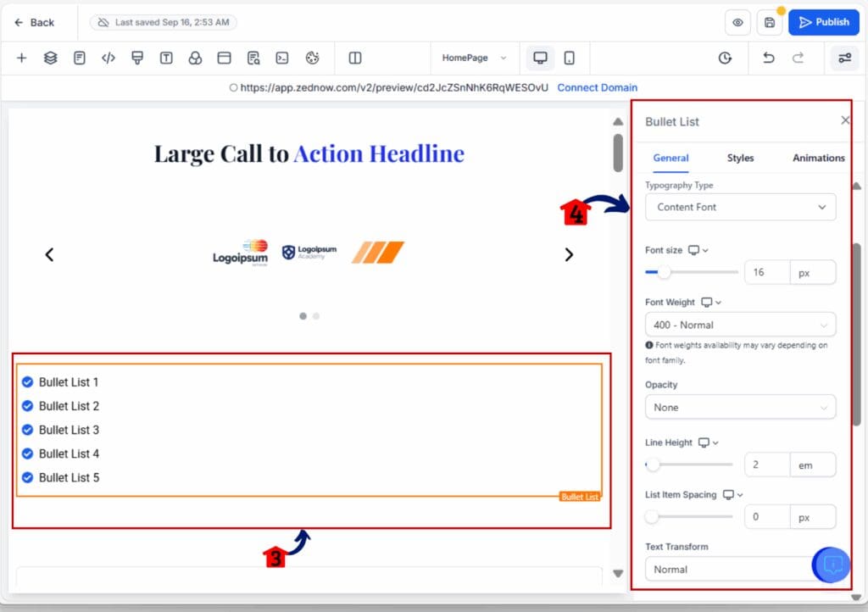868x612 pixels.
Task: Open version history clock icon
Action: [725, 58]
